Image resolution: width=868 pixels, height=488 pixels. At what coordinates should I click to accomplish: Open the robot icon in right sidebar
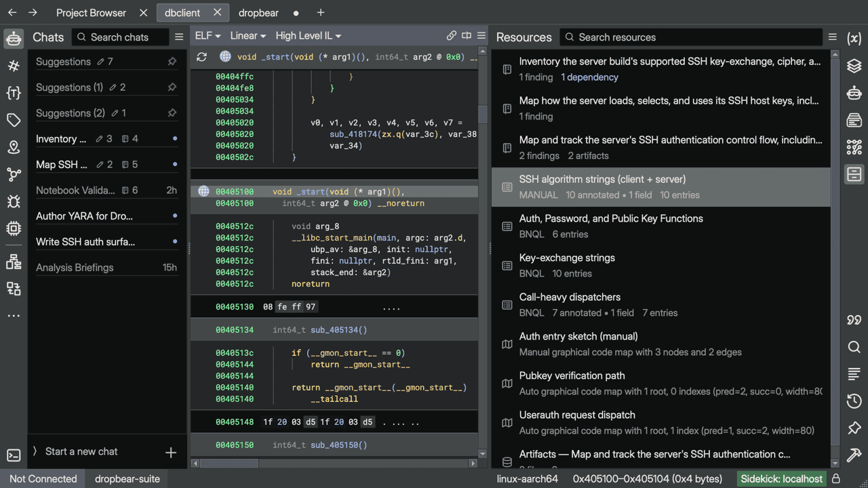coord(854,93)
